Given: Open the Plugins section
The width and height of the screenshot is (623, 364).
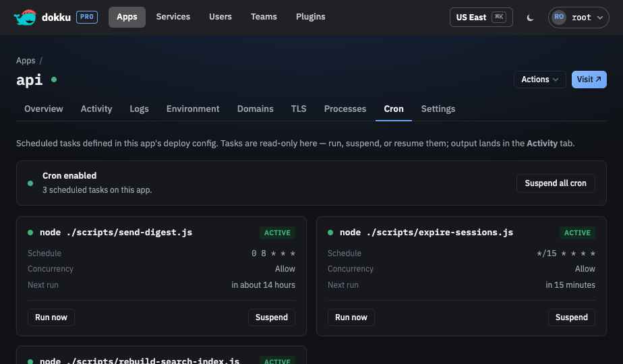Looking at the screenshot, I should tap(310, 17).
